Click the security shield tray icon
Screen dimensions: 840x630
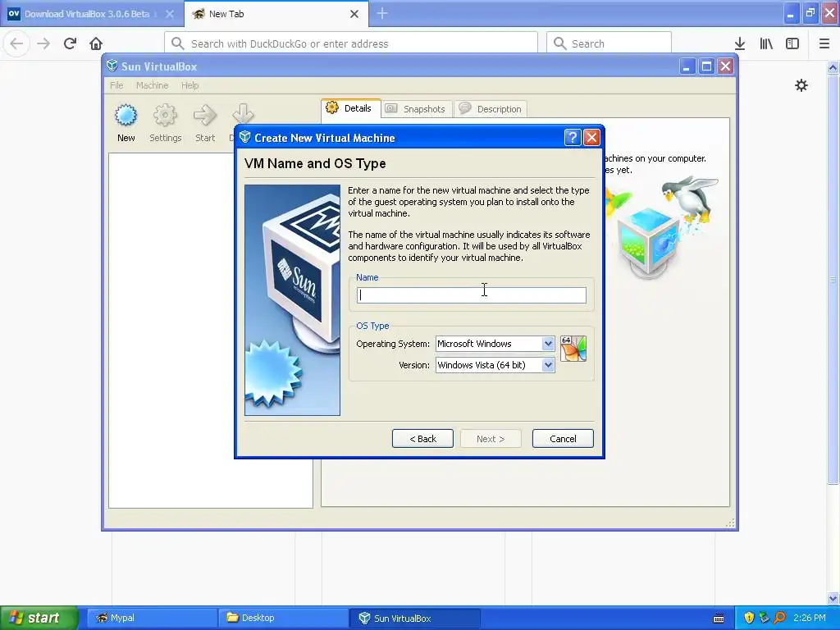(x=749, y=618)
